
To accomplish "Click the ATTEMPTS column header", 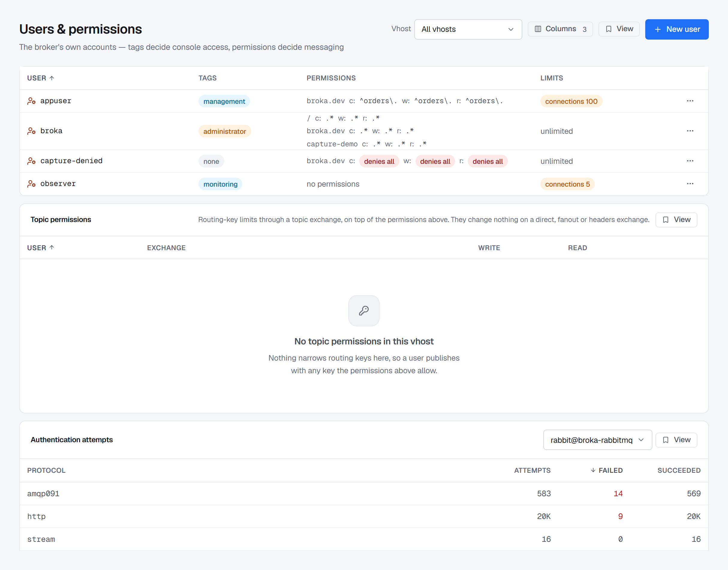I will pyautogui.click(x=532, y=470).
